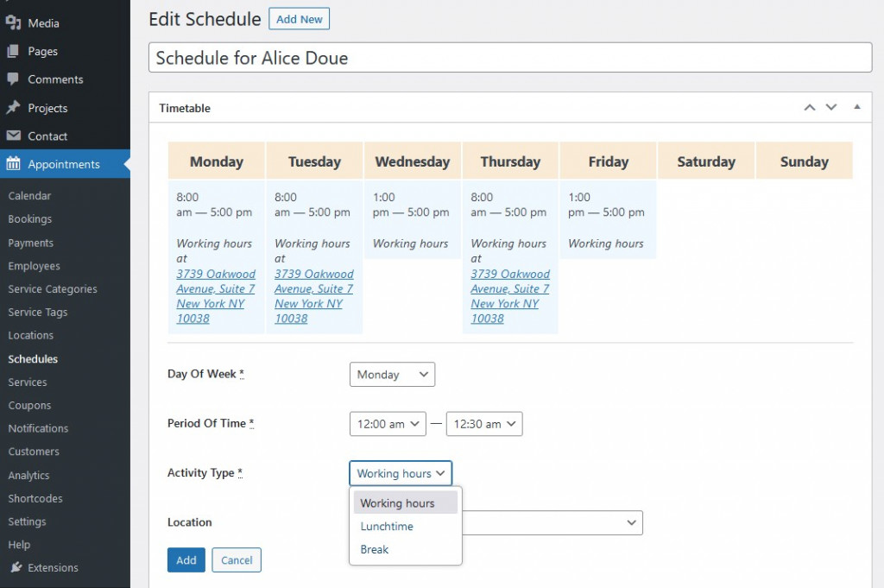Viewport: 884px width, 588px height.
Task: Select Lunchtime as Activity Type
Action: point(387,526)
